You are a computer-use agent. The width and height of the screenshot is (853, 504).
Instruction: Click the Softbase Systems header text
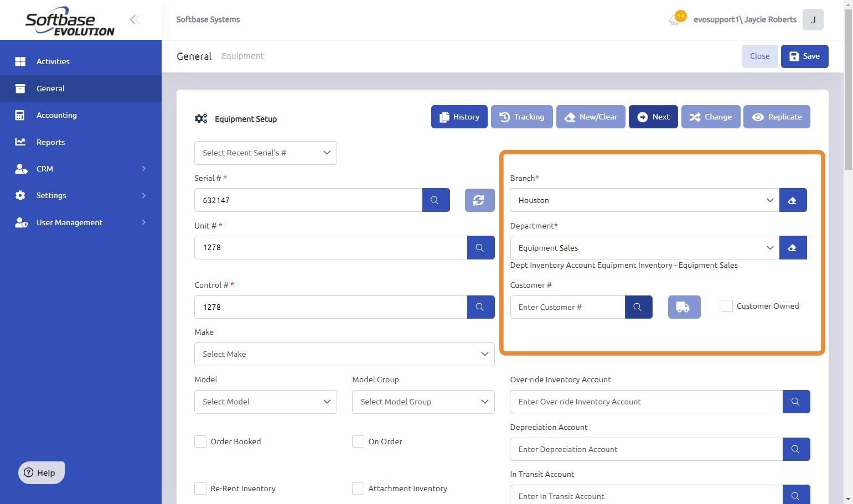click(x=208, y=19)
